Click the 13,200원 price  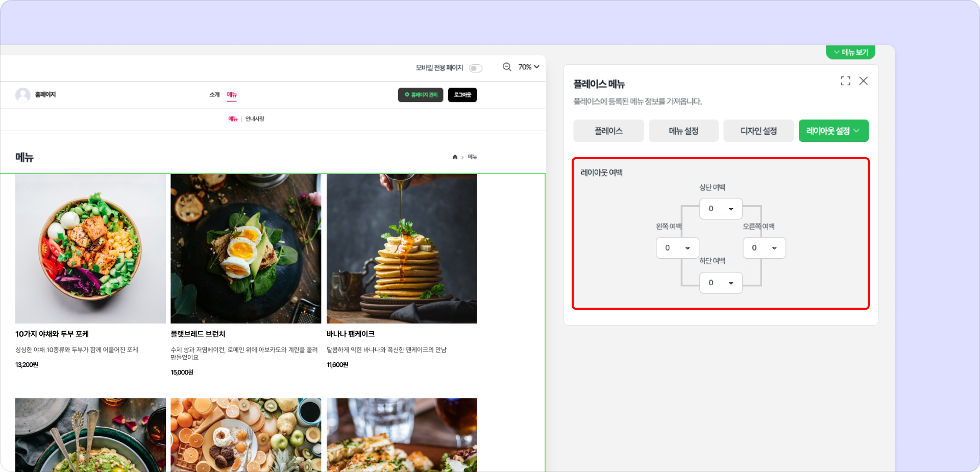[x=27, y=365]
